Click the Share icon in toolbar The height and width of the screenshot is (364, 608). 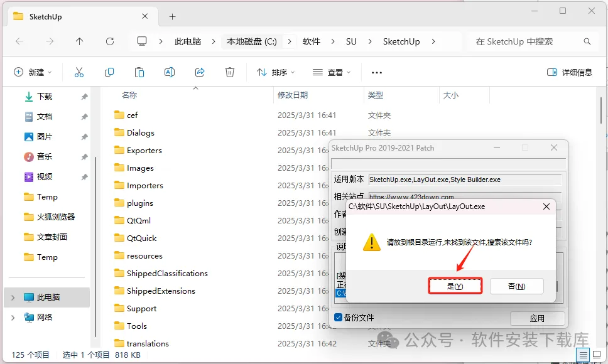click(200, 72)
